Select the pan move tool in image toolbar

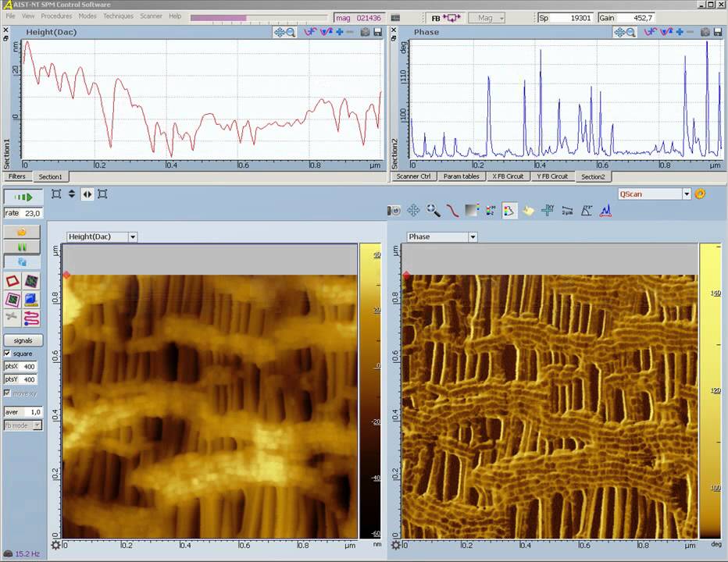click(x=413, y=211)
